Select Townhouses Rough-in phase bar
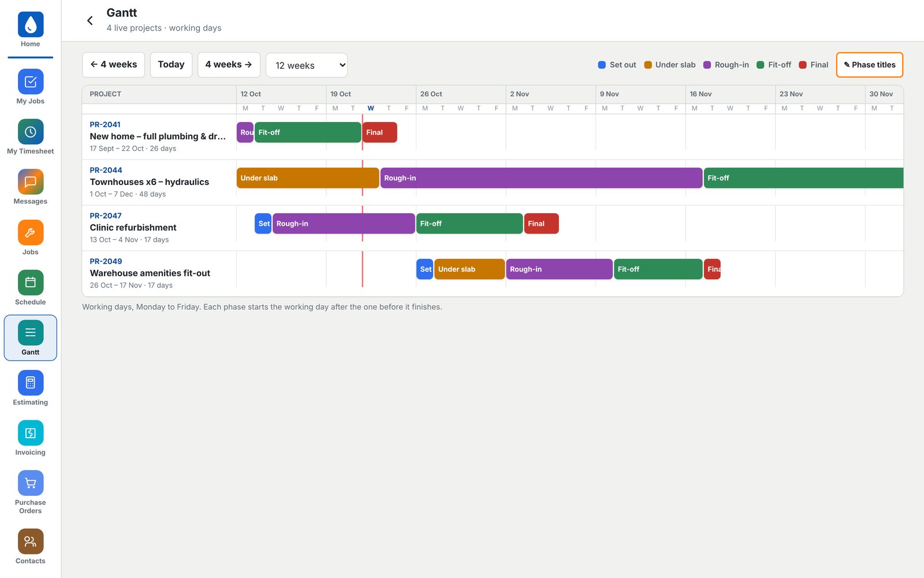The height and width of the screenshot is (578, 924). tap(541, 178)
